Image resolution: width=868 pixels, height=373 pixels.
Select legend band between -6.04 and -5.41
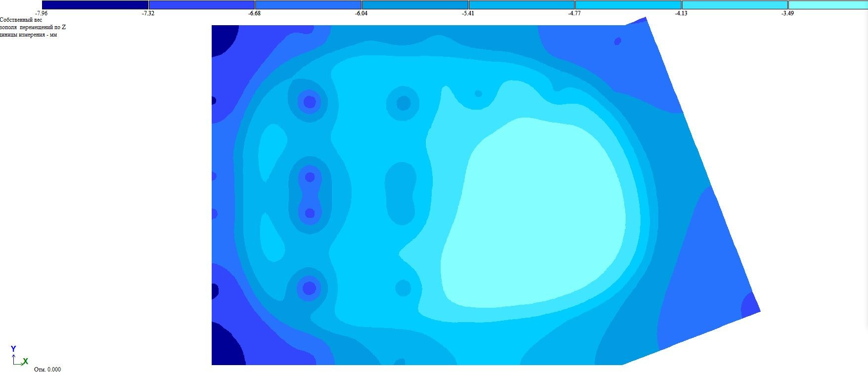tap(415, 5)
